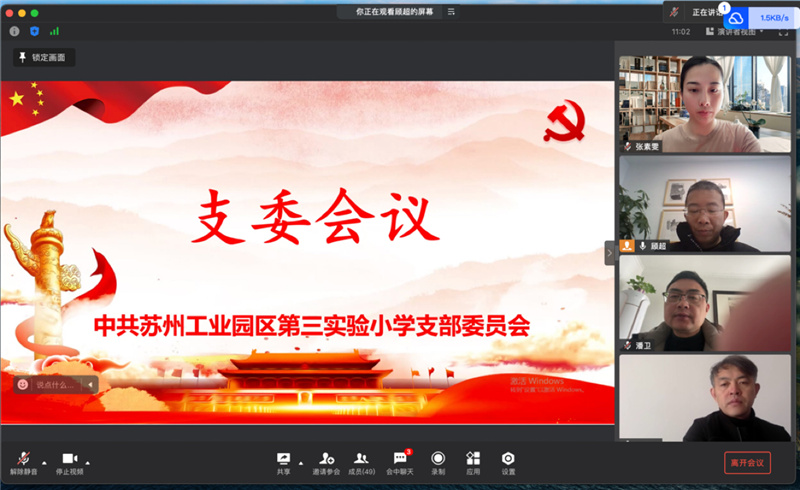800x490 pixels.
Task: Collapse the chat bar arrow
Action: [x=90, y=384]
